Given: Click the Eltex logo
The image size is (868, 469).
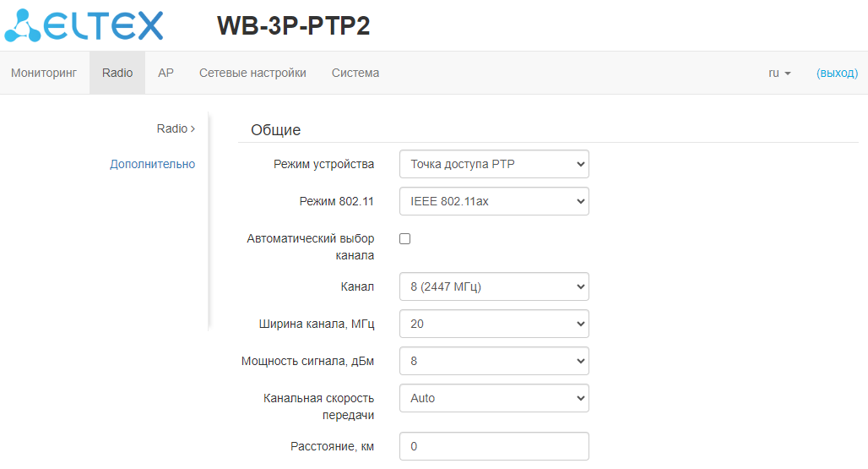Looking at the screenshot, I should (84, 25).
